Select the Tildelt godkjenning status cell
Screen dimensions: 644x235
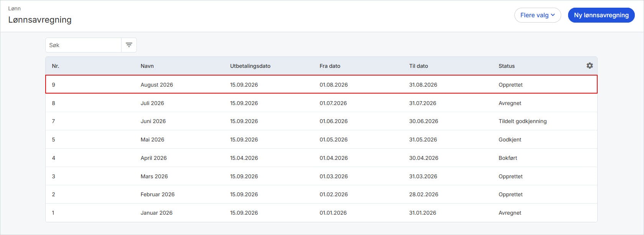click(522, 121)
